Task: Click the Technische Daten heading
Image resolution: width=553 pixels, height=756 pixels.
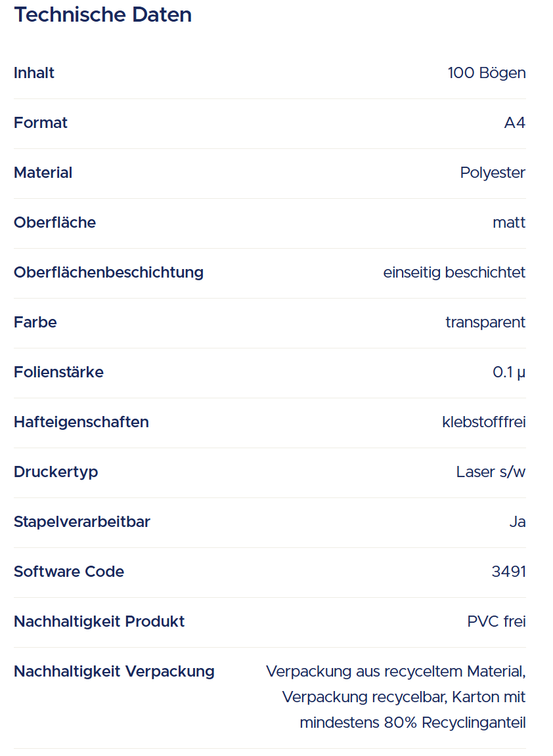Action: coord(102,14)
